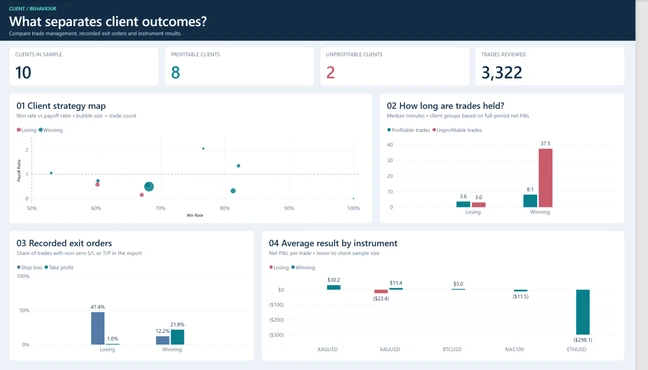Image resolution: width=648 pixels, height=370 pixels.
Task: Select the 21.8% take profit bar
Action: coord(177,337)
